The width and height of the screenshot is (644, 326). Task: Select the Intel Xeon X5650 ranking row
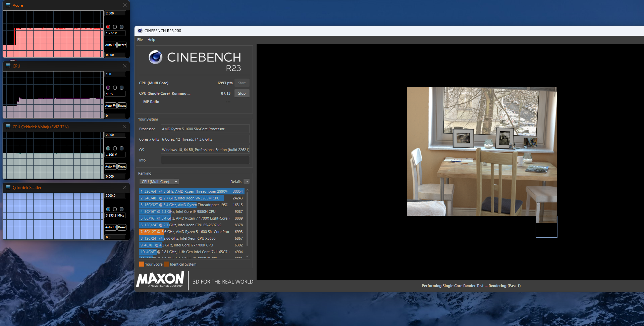[x=192, y=238]
